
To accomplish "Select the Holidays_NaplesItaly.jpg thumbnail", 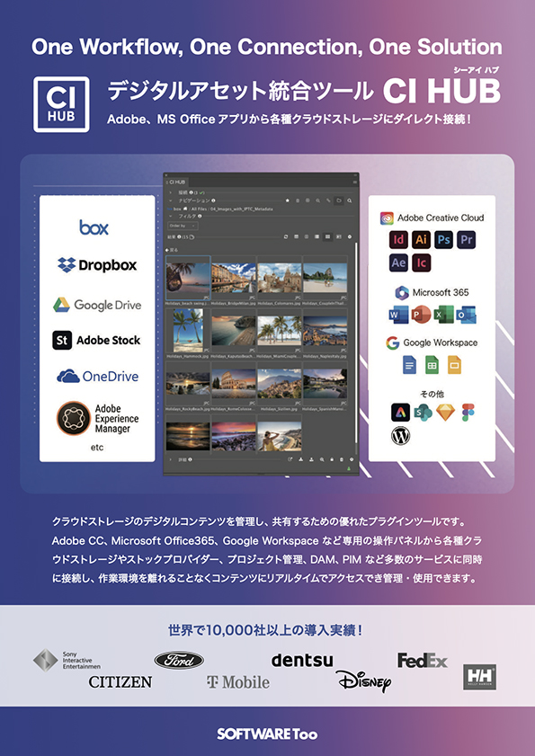I will [325, 331].
